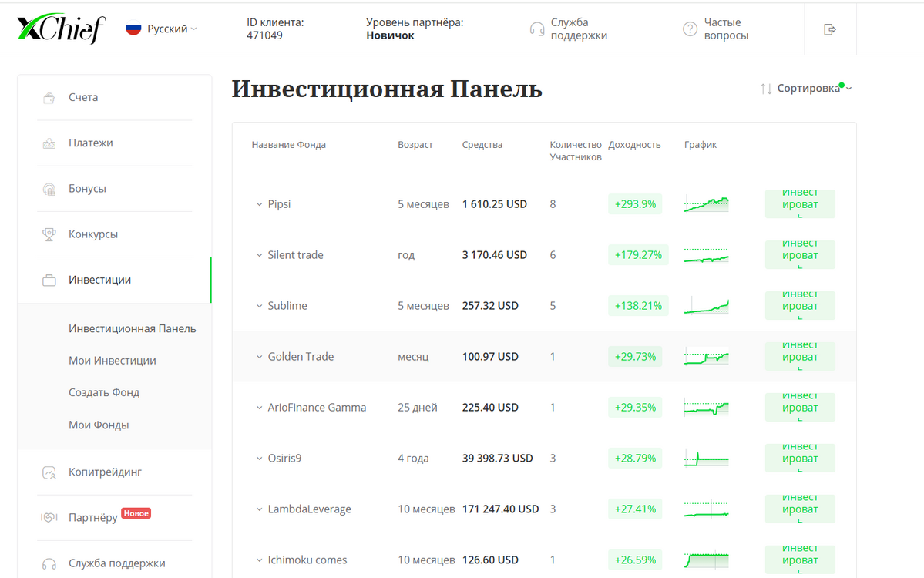Open the Копитрейдинг menu item
The width and height of the screenshot is (924, 578).
[x=105, y=472]
